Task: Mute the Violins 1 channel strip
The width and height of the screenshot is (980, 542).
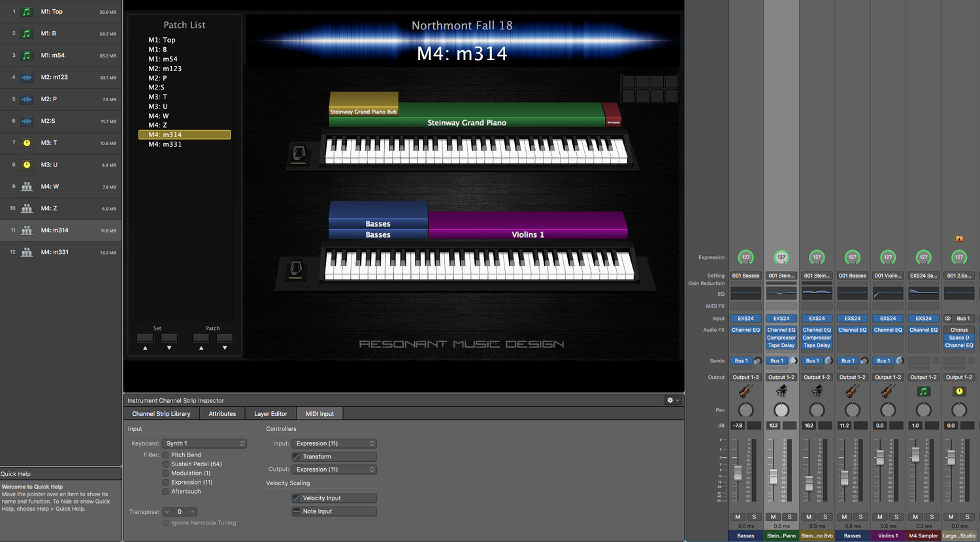Action: [x=880, y=517]
